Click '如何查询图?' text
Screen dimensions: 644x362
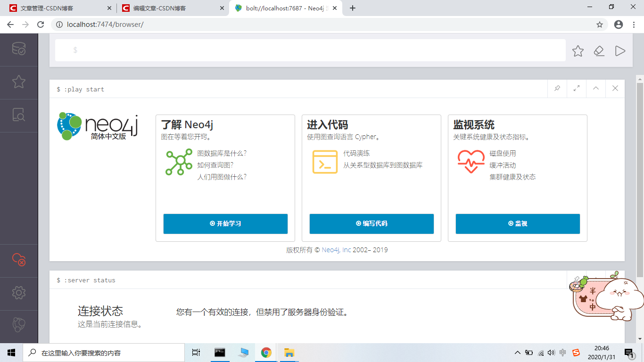(x=215, y=165)
